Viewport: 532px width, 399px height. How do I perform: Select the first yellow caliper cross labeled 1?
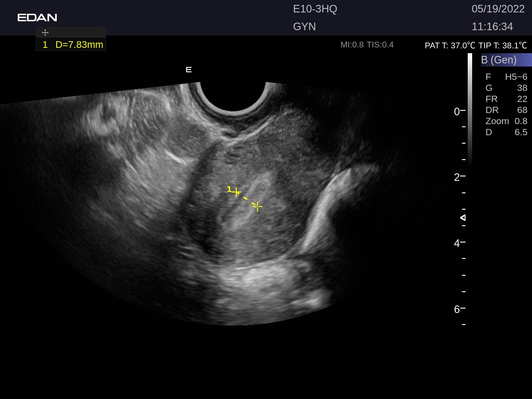pos(236,192)
